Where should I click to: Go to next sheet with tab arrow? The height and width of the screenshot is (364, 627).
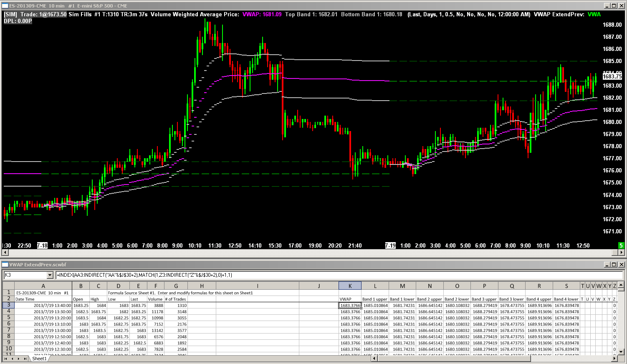coord(19,359)
